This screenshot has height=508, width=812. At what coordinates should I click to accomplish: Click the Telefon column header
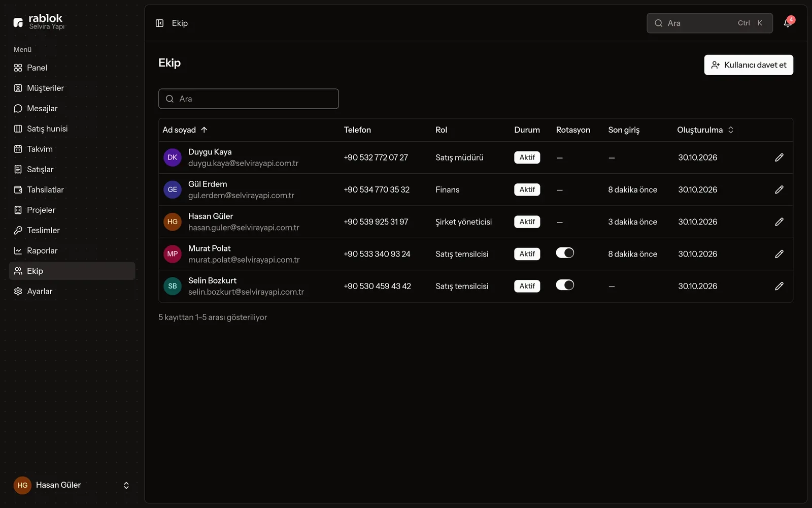point(357,130)
